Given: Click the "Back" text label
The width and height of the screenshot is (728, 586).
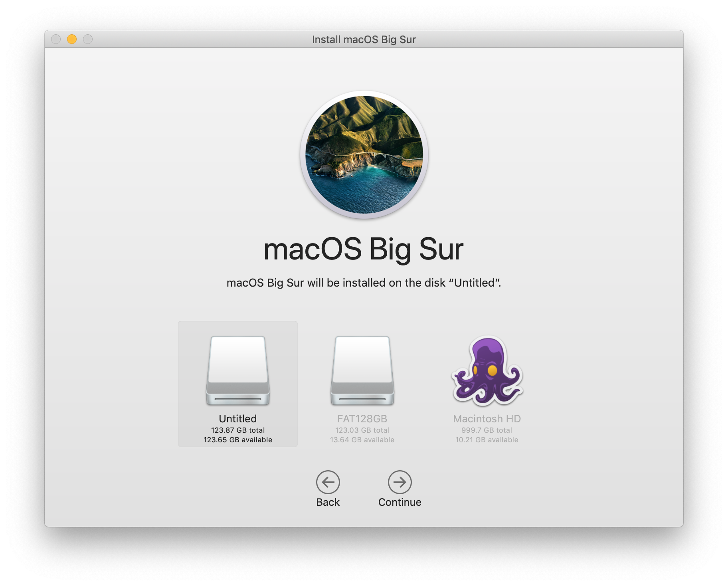Looking at the screenshot, I should (328, 502).
